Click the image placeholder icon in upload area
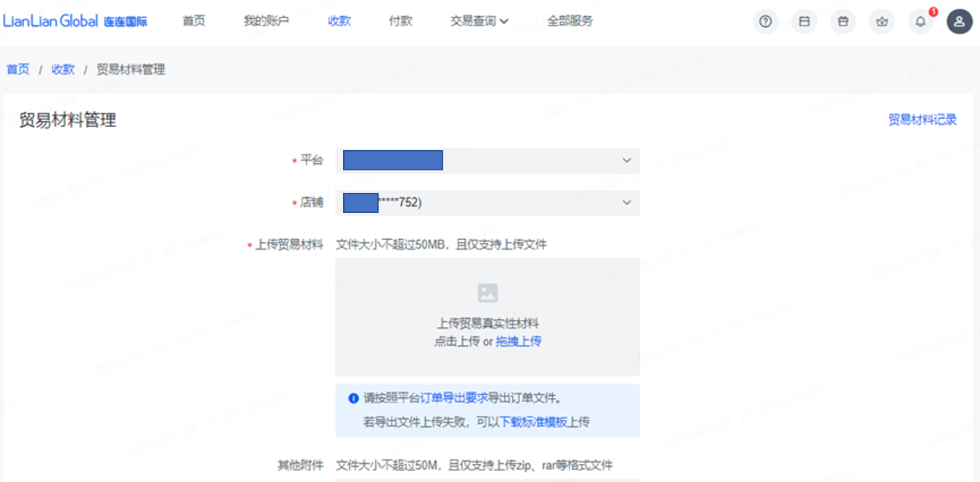The image size is (980, 482). click(487, 293)
